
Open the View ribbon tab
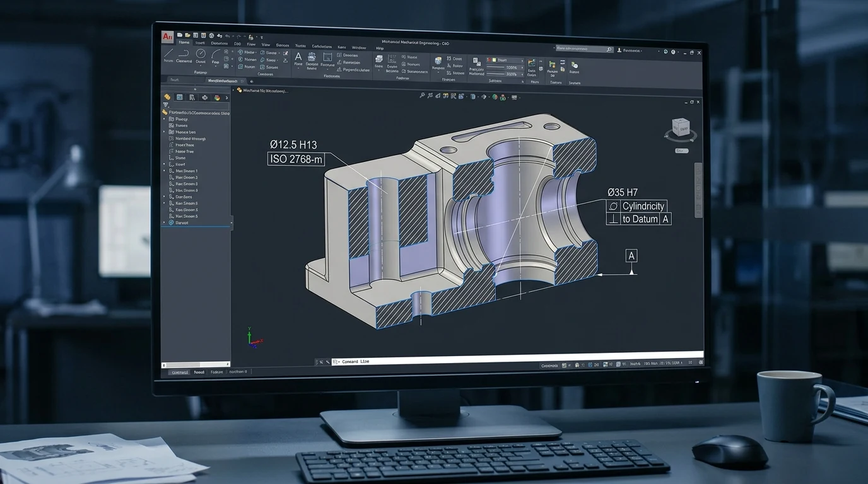coord(266,45)
